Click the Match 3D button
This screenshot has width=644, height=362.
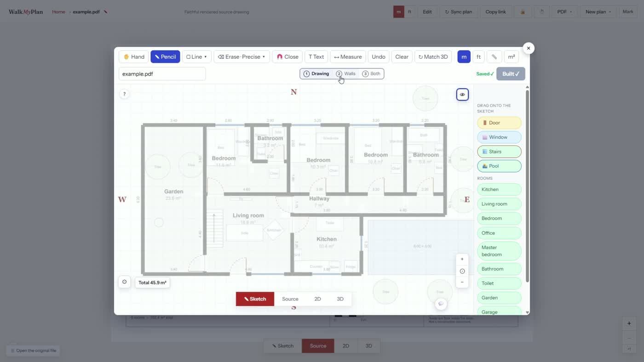point(433,57)
